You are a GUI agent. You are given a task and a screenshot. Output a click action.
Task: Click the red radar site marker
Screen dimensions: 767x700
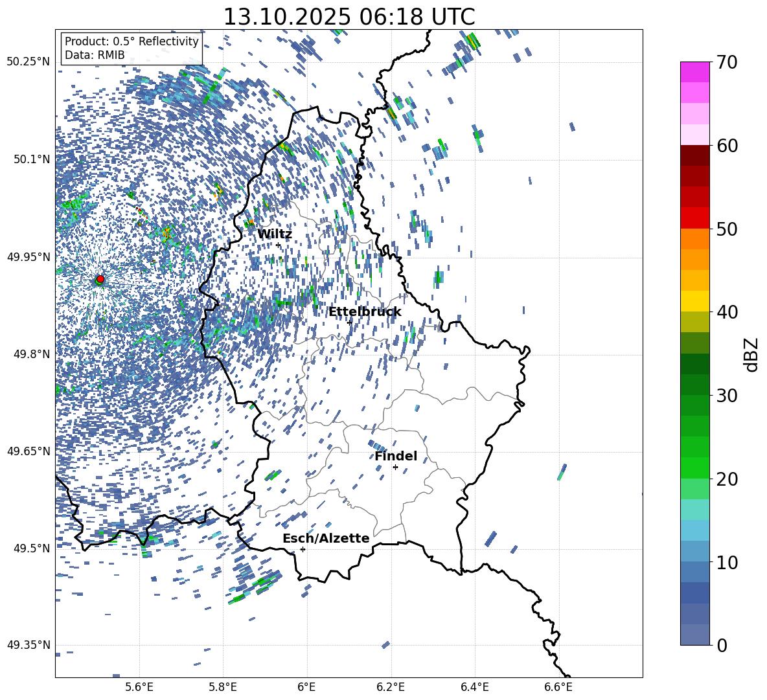(x=100, y=279)
